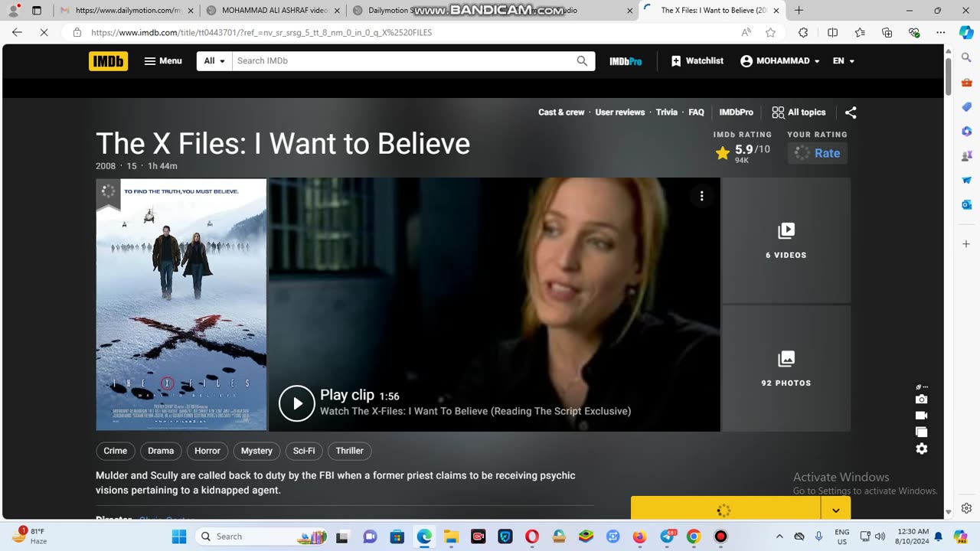Open the Trivia link
The width and height of the screenshot is (980, 551).
click(x=667, y=112)
